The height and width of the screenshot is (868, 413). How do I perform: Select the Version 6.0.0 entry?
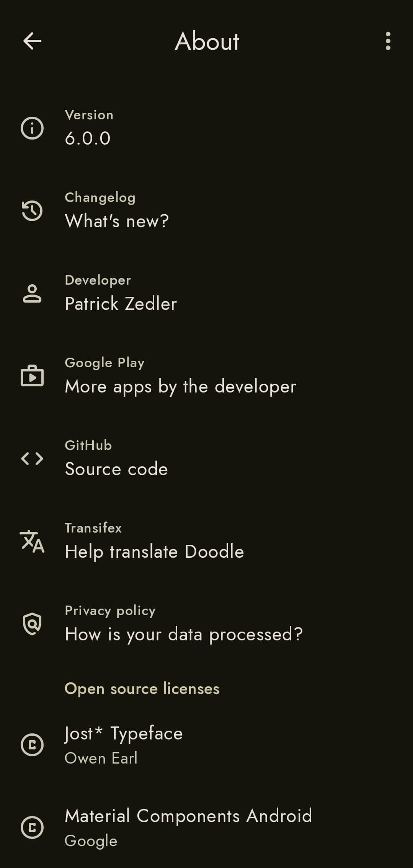(x=88, y=138)
